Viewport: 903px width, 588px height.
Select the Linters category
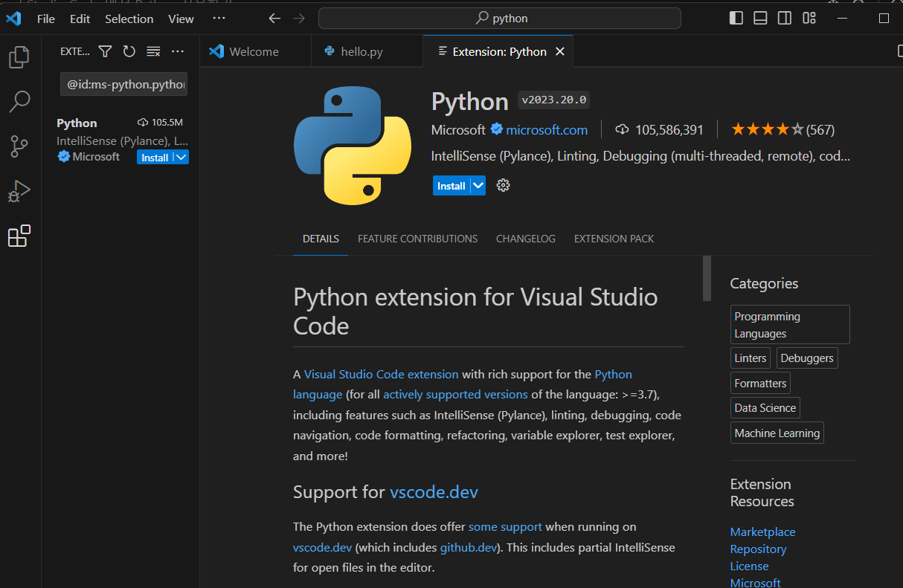(x=751, y=358)
